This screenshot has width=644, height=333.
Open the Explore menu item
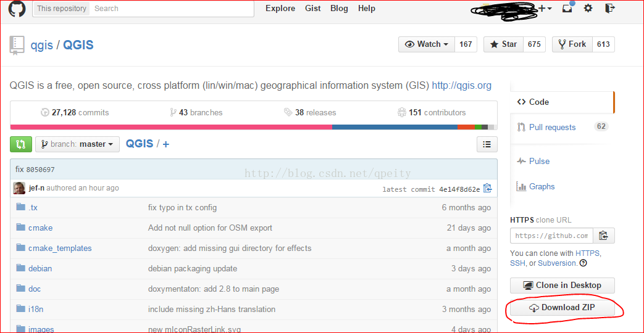point(280,8)
